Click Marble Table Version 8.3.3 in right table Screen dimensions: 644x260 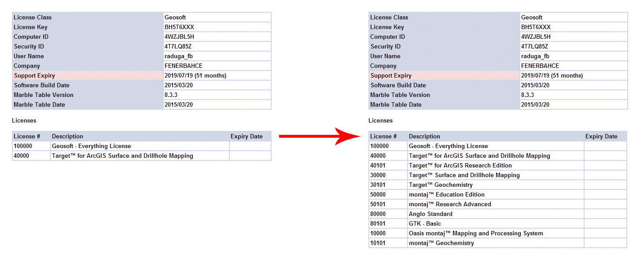pos(527,95)
